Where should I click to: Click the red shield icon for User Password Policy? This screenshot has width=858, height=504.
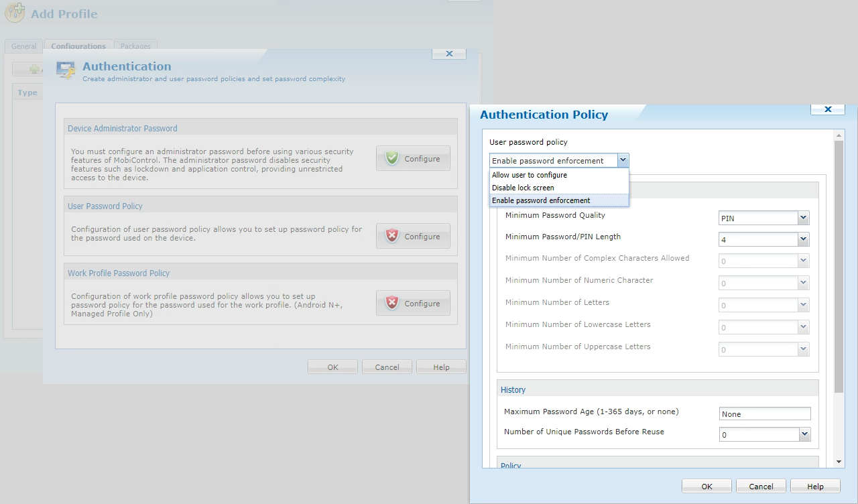392,237
